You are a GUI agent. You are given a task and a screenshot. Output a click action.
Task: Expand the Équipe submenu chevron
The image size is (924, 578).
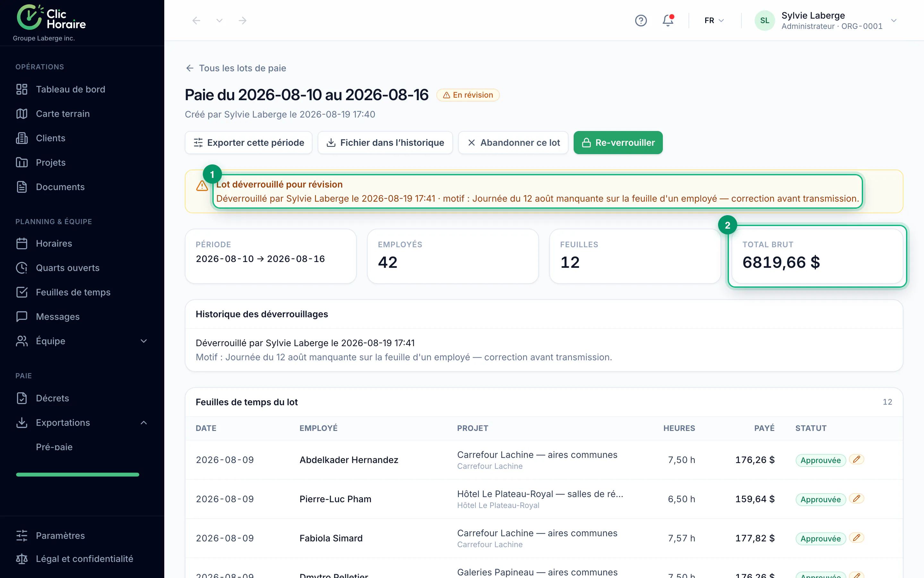[143, 341]
